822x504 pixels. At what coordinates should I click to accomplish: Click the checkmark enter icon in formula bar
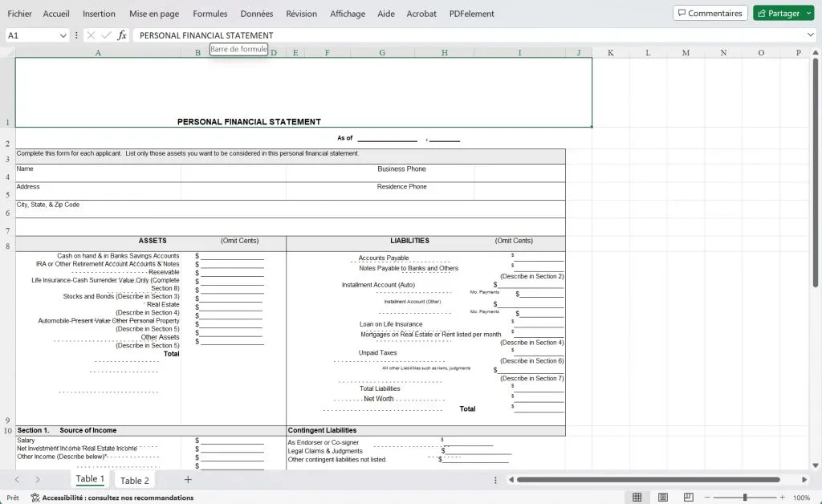(106, 35)
